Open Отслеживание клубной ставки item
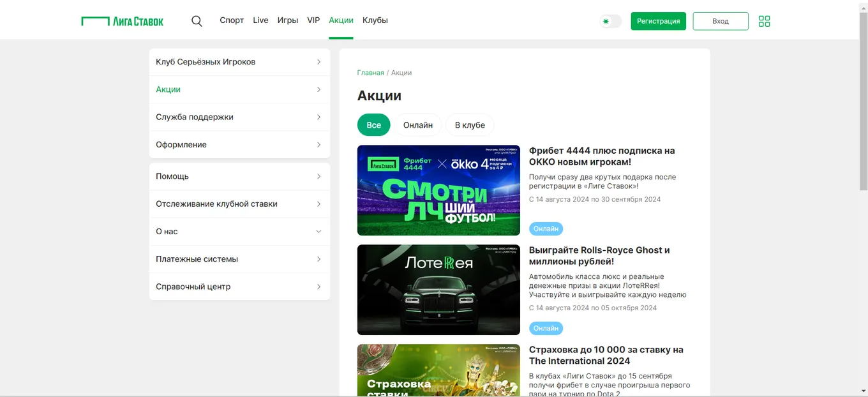 (x=239, y=204)
